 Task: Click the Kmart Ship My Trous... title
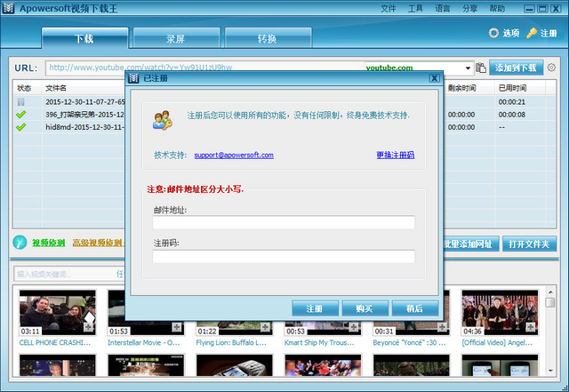point(319,342)
